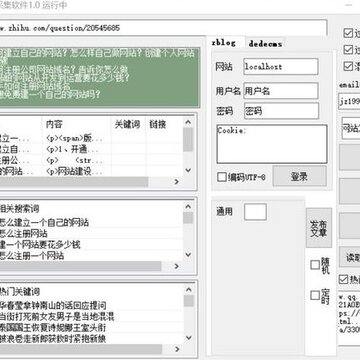Click the 登录 button
The height and width of the screenshot is (360, 360).
point(299,176)
